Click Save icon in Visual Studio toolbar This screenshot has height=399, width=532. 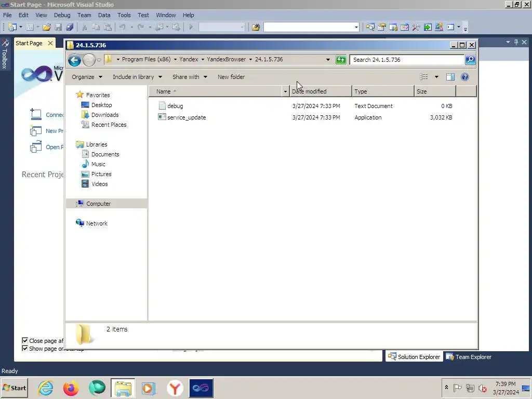pos(58,27)
